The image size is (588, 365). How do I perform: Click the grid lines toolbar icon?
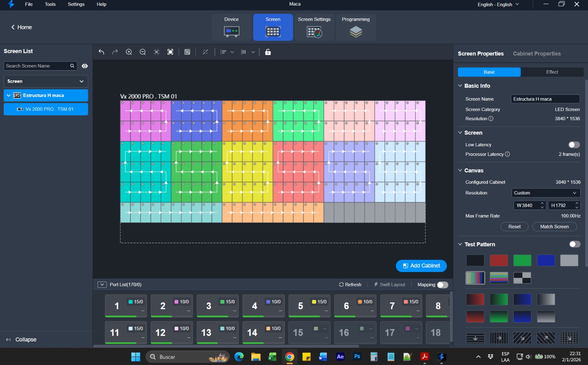click(187, 52)
